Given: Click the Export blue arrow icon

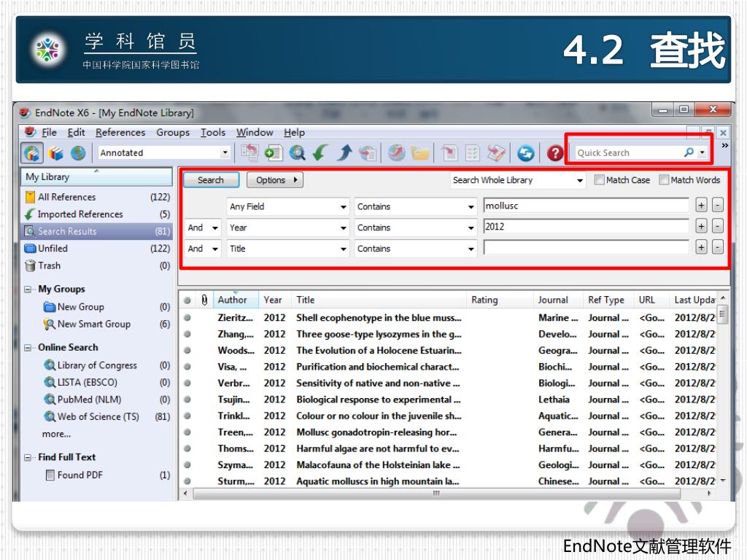Looking at the screenshot, I should (344, 153).
